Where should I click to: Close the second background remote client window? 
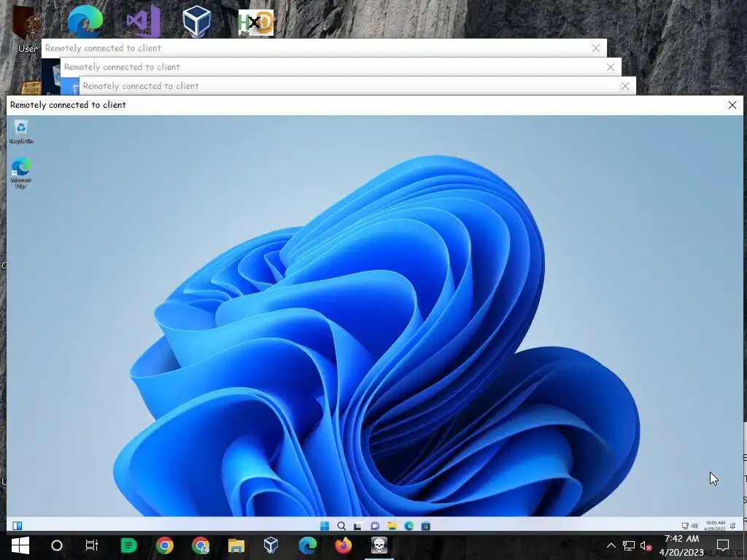[611, 67]
